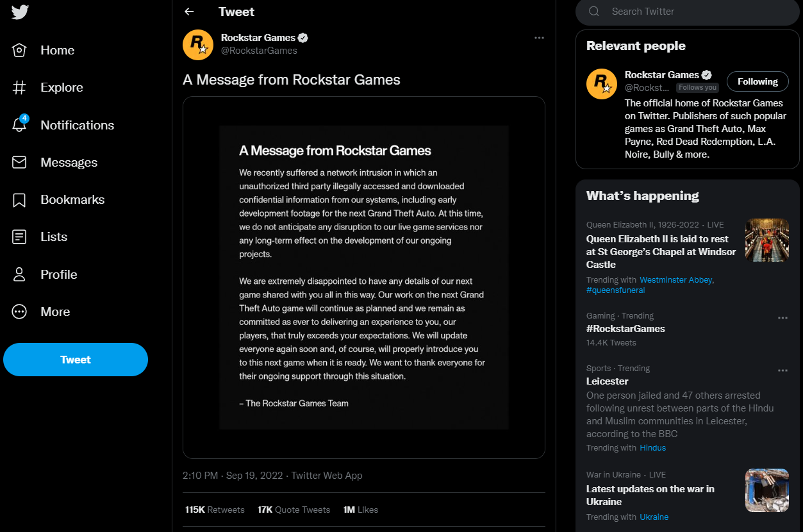This screenshot has height=532, width=803.
Task: Open the tweet's three-dot options menu
Action: [x=539, y=37]
